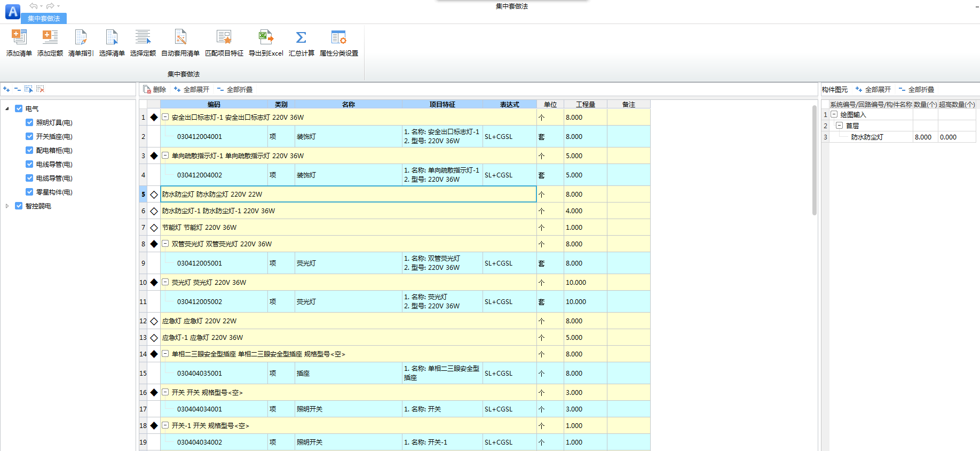Expand the 智控弱电 tree node arrow
Screen dimensions: 980x451
click(x=7, y=206)
